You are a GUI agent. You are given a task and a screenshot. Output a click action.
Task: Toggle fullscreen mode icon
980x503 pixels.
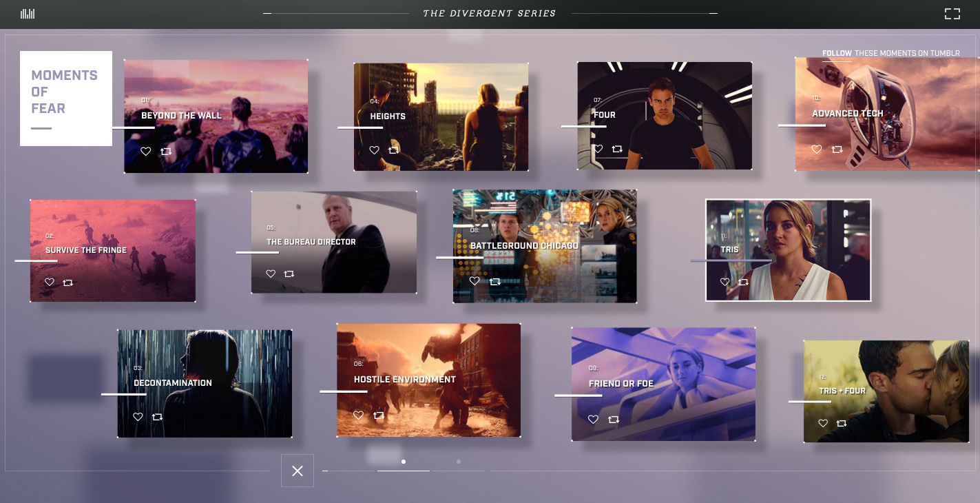[952, 14]
